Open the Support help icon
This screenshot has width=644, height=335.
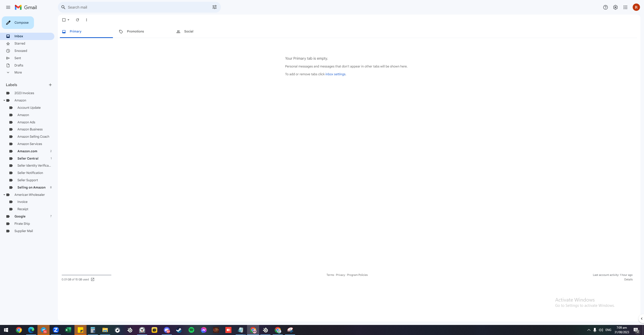605,7
